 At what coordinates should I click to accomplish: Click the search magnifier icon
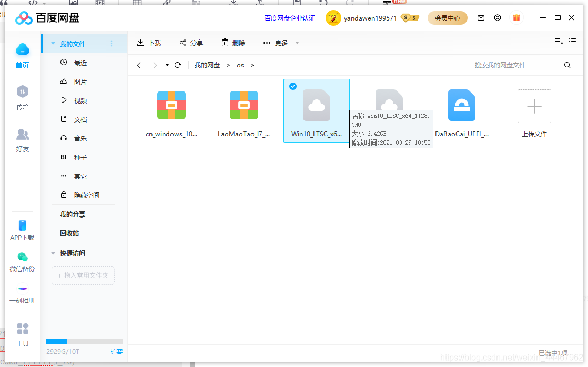[567, 65]
